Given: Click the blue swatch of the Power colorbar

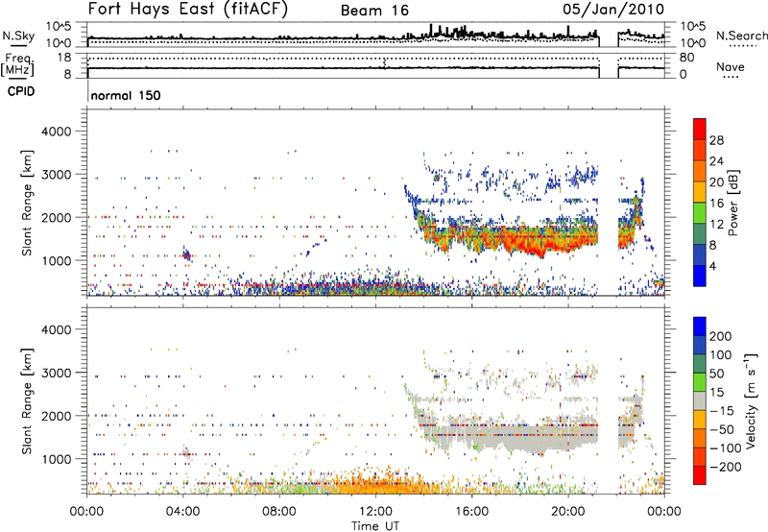Looking at the screenshot, I should [700, 276].
